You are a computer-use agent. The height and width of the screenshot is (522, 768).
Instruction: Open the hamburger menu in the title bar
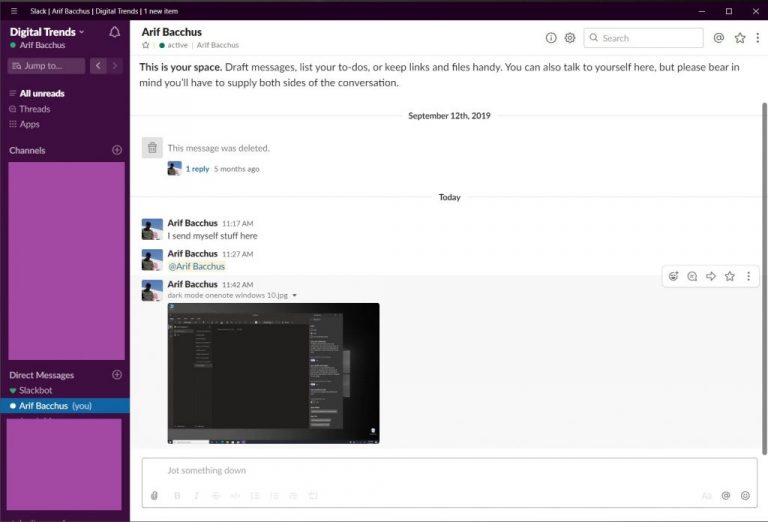(x=14, y=11)
